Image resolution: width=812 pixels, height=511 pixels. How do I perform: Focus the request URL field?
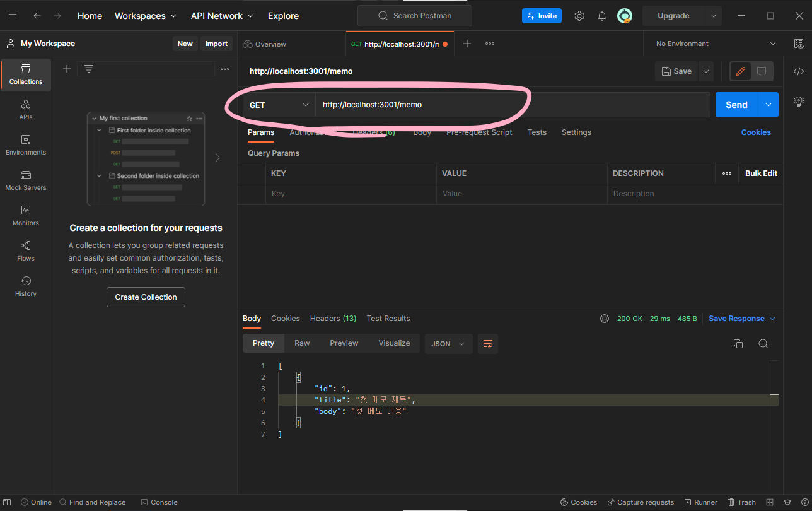tap(513, 105)
